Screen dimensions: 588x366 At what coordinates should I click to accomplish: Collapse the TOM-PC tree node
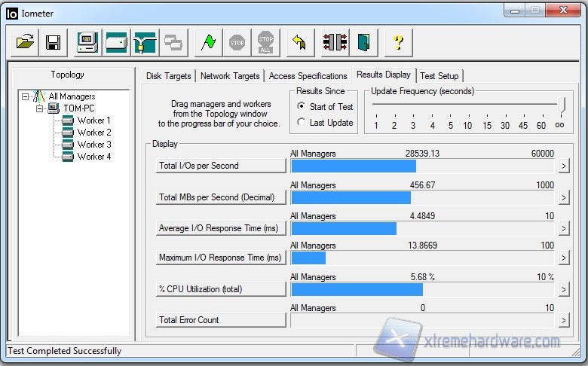(x=40, y=108)
